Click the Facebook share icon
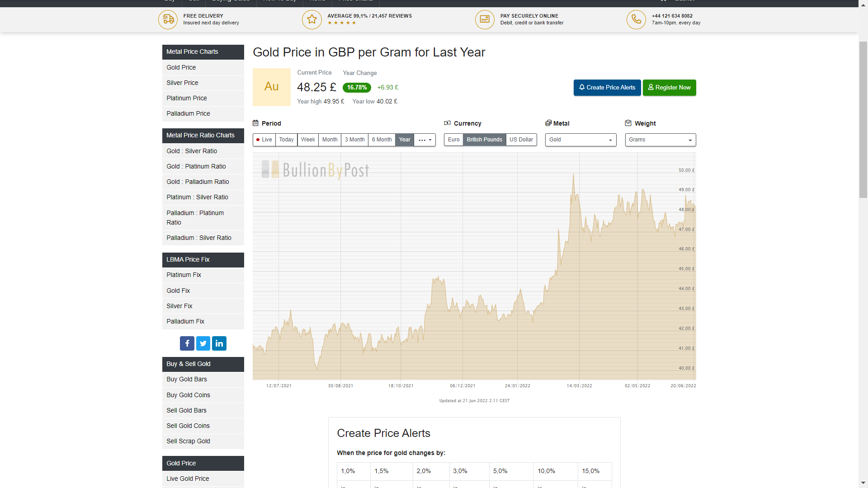The width and height of the screenshot is (868, 488). (x=187, y=343)
